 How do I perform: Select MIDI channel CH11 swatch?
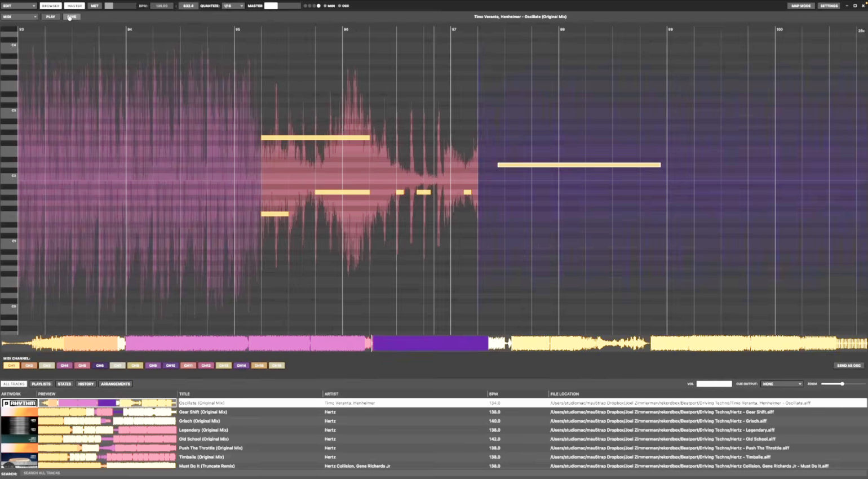(188, 366)
